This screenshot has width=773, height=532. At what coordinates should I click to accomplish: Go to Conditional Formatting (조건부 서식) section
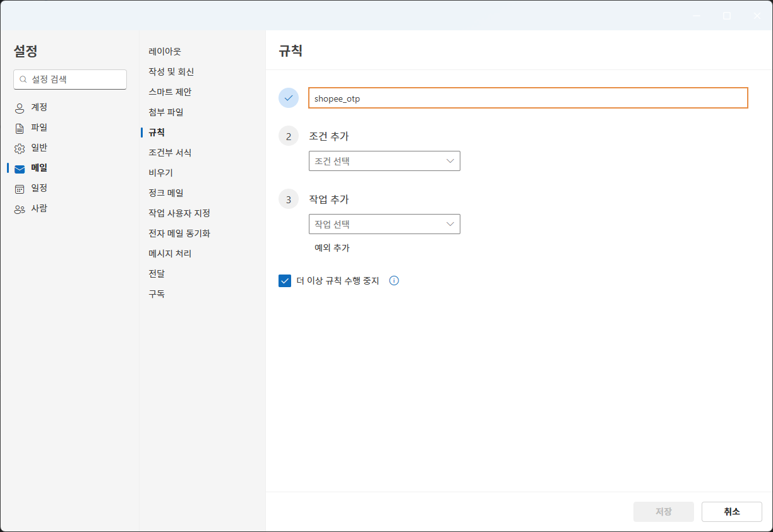170,153
